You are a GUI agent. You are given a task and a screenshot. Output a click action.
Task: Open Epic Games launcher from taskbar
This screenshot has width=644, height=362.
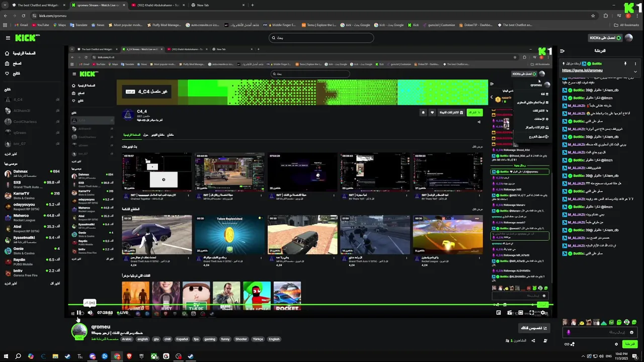coord(141,356)
